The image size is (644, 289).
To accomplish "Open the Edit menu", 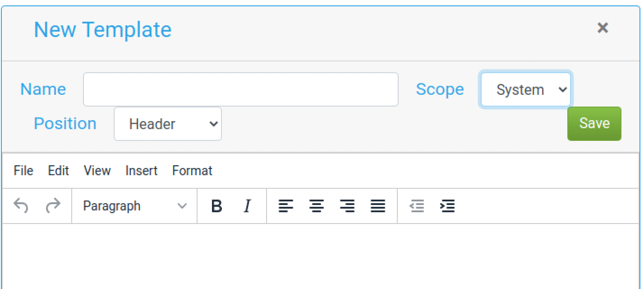I will click(x=58, y=171).
